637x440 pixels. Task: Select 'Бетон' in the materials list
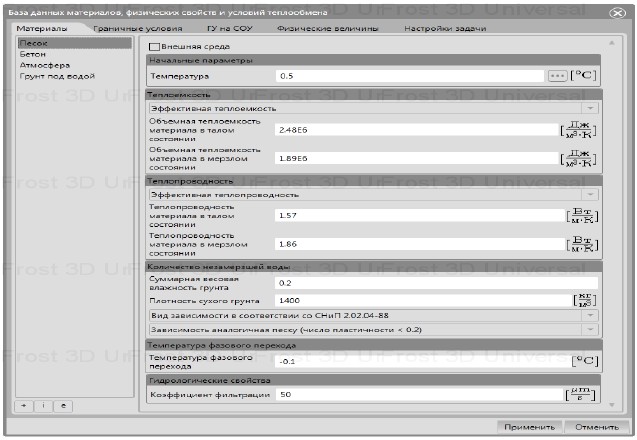tap(75, 54)
